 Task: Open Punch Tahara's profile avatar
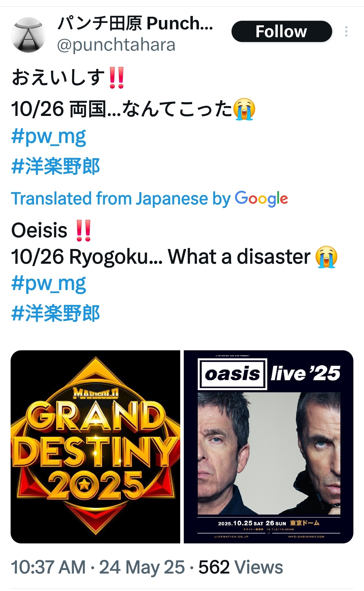click(28, 35)
